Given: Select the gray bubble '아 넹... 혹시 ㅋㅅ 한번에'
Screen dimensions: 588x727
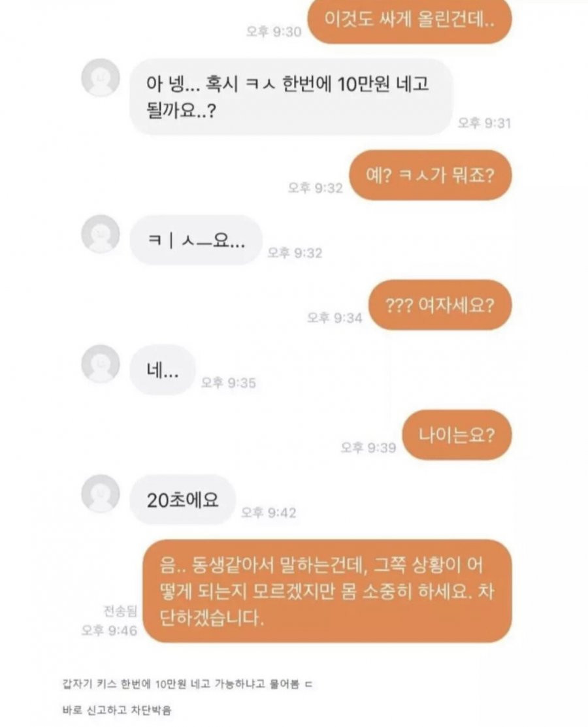Looking at the screenshot, I should click(x=291, y=97).
